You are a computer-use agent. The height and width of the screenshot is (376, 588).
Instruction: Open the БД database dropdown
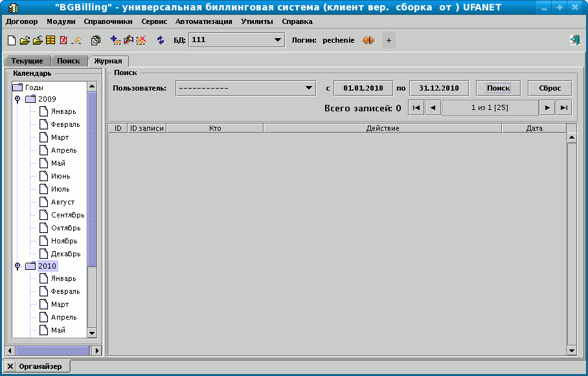(278, 40)
